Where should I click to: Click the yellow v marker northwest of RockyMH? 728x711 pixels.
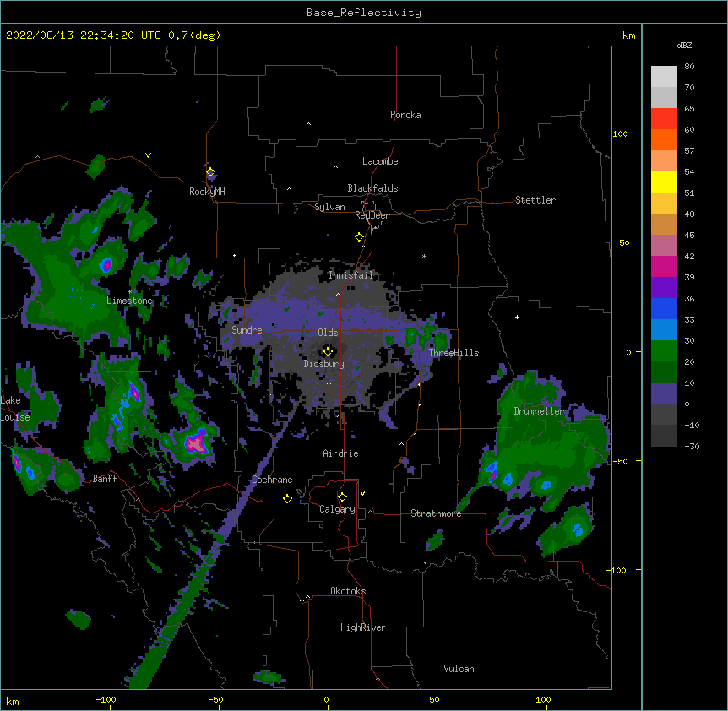click(x=148, y=155)
